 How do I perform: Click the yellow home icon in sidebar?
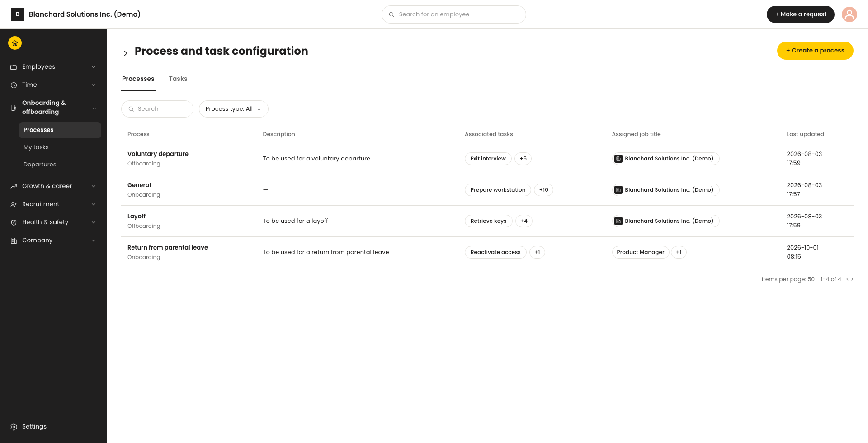coord(15,43)
